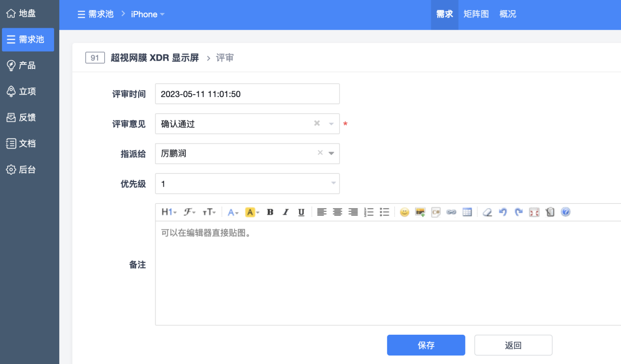Center align the text
The height and width of the screenshot is (364, 621).
tap(338, 212)
